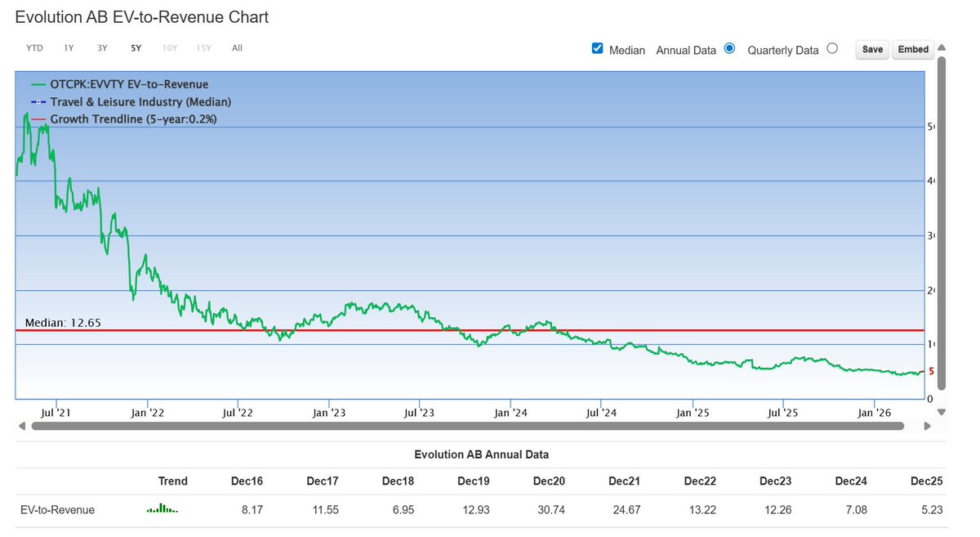This screenshot has width=980, height=537.
Task: Click the Jan '22 axis label
Action: pos(147,413)
